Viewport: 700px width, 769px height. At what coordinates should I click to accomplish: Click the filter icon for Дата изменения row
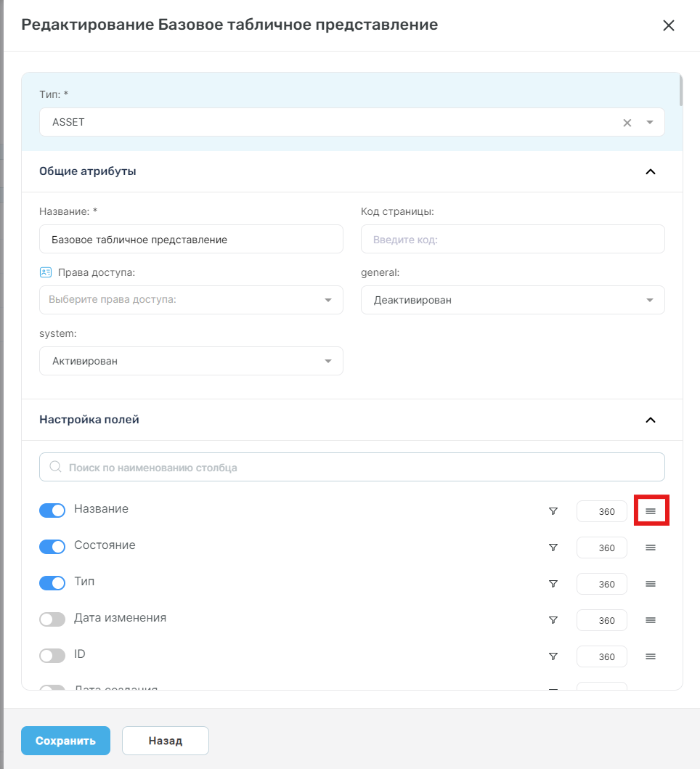click(x=553, y=620)
